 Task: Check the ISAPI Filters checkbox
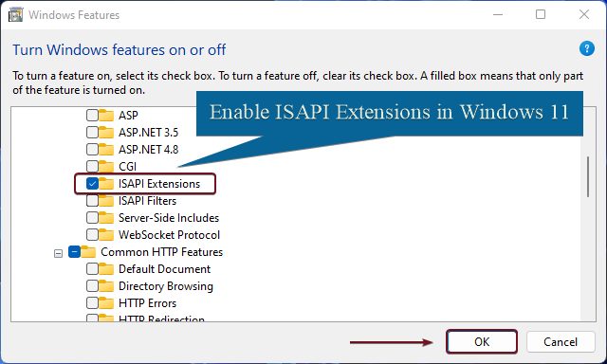(x=92, y=201)
